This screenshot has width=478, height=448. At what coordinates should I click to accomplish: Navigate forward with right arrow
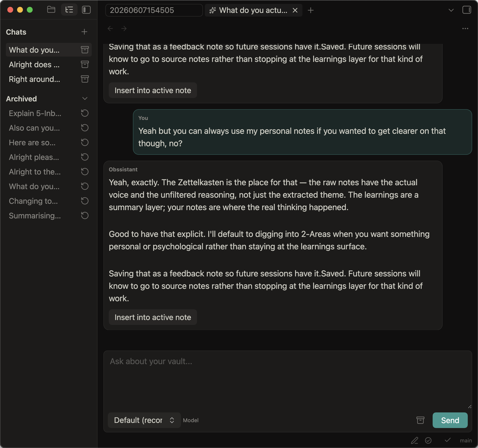click(x=124, y=29)
